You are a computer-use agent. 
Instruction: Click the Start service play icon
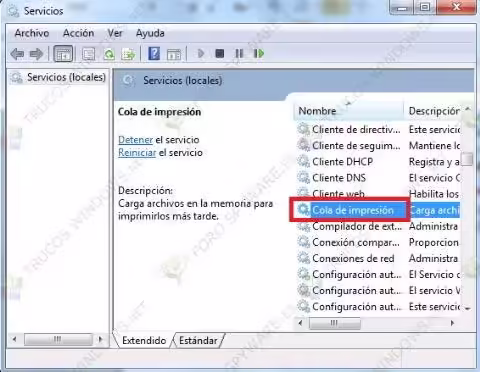tap(201, 53)
